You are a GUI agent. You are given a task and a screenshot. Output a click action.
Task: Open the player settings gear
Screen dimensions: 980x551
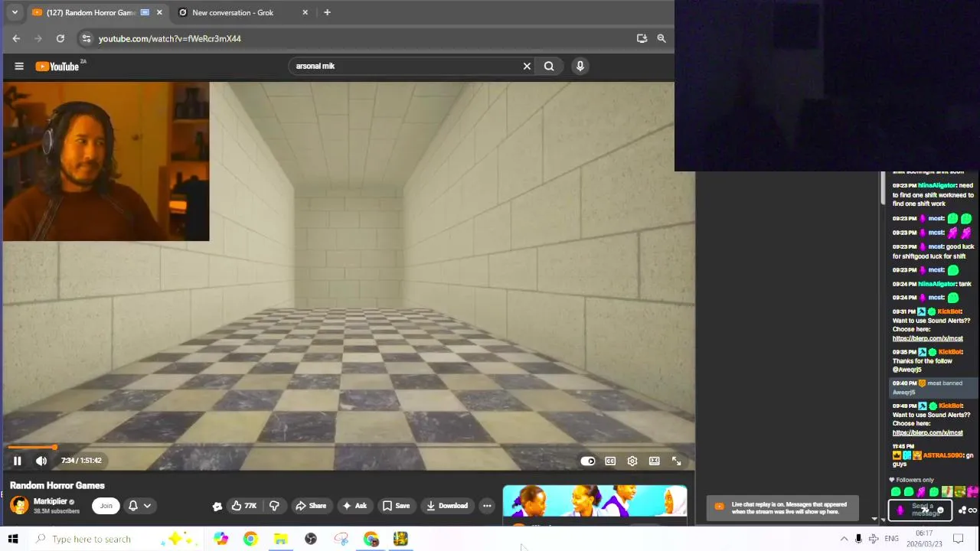pos(632,461)
